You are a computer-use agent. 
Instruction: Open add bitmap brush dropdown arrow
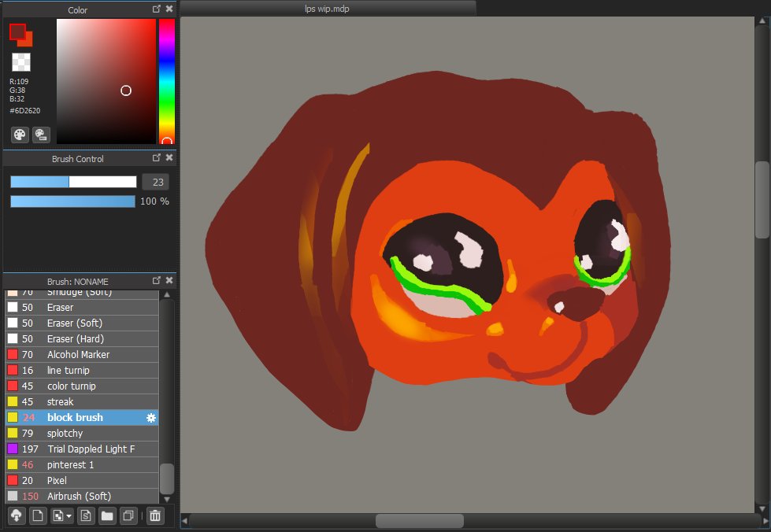[x=69, y=515]
